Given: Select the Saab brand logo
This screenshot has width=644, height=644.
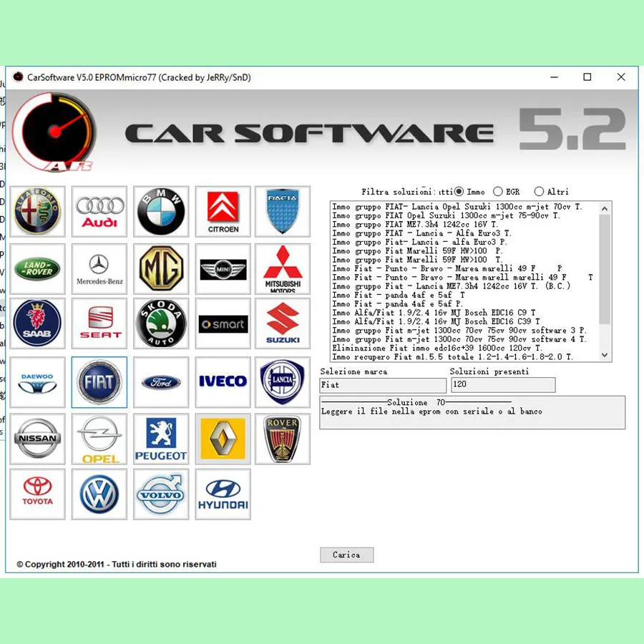Looking at the screenshot, I should coord(37,323).
